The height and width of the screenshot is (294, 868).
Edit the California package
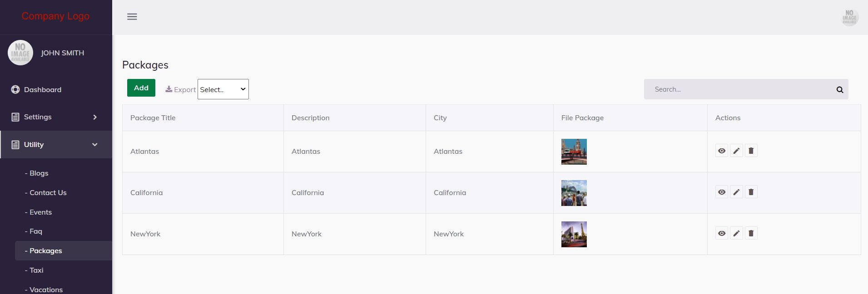pyautogui.click(x=736, y=192)
